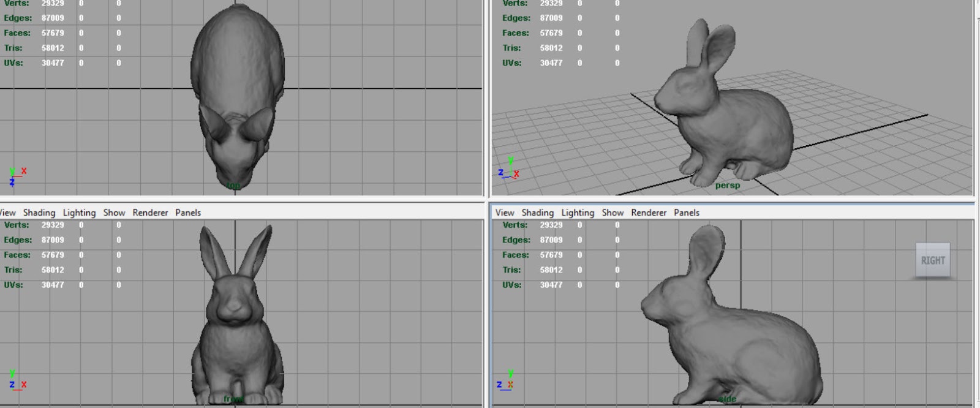Open the Renderer menu in the side view panel
Image resolution: width=980 pixels, height=408 pixels.
pyautogui.click(x=649, y=213)
